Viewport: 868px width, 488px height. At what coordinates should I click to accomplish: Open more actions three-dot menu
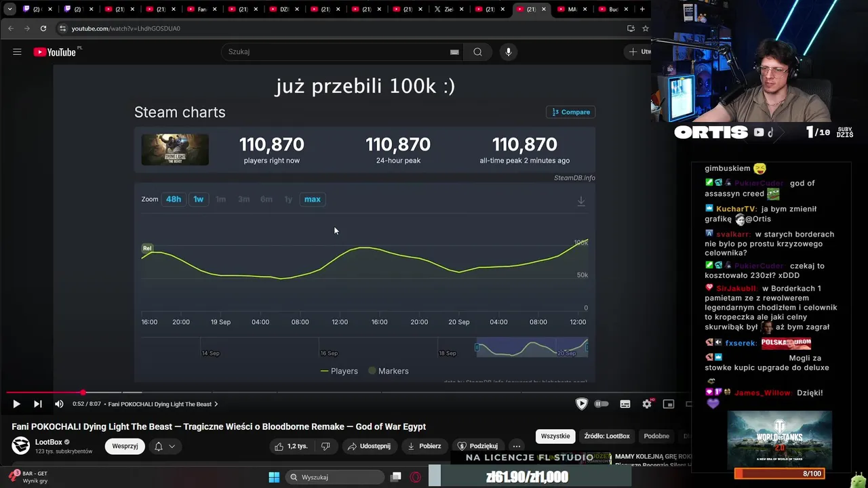click(516, 446)
